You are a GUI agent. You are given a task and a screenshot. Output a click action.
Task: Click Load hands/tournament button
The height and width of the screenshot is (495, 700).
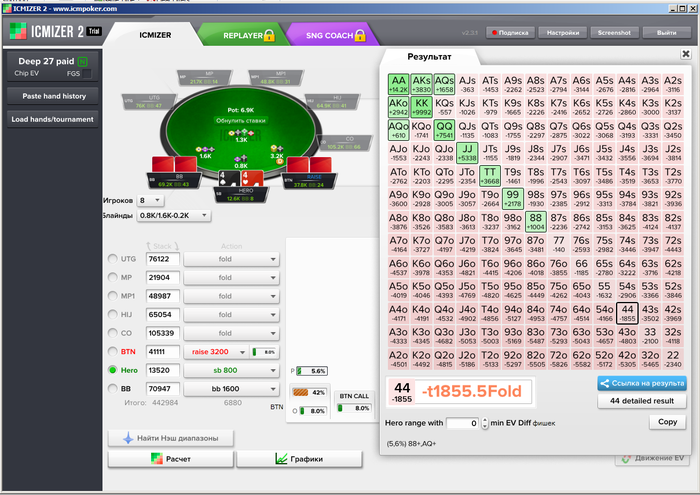[53, 119]
